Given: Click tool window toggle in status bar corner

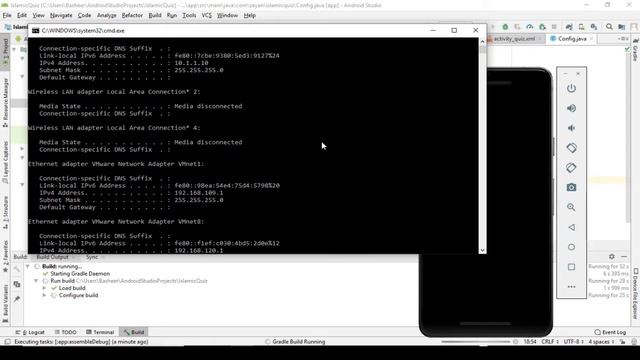Looking at the screenshot, I should 7,342.
